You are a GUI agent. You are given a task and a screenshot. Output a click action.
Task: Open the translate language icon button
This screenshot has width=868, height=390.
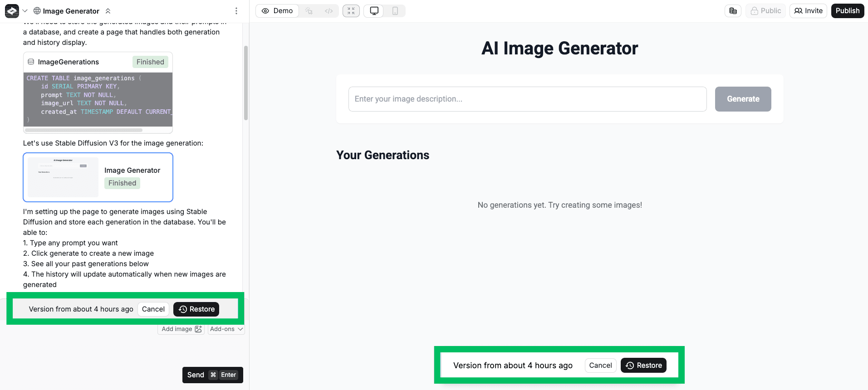(733, 11)
